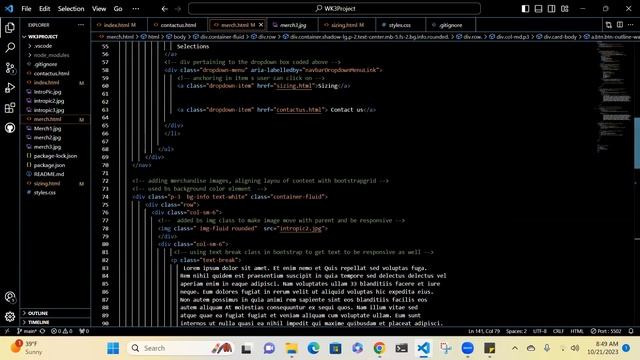Open the Run and Debug view

pyautogui.click(x=10, y=88)
